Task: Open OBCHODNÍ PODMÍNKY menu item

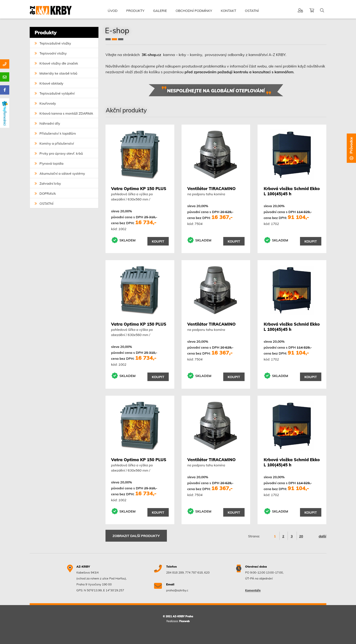Action: tap(194, 11)
